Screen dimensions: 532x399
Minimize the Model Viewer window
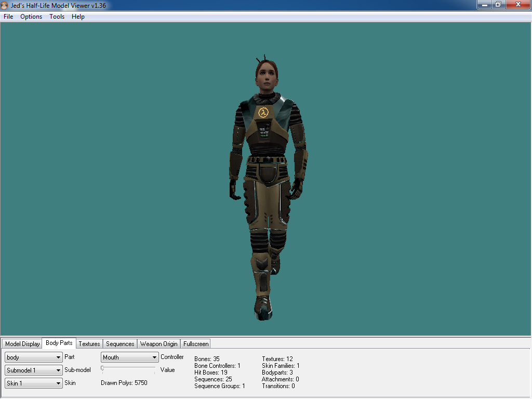[x=485, y=4]
